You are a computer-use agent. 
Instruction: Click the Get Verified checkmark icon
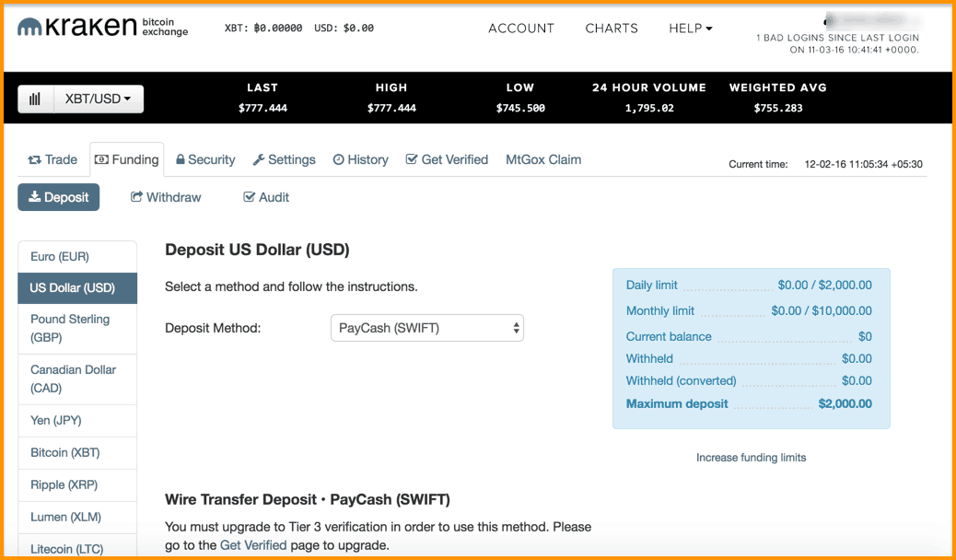tap(412, 159)
